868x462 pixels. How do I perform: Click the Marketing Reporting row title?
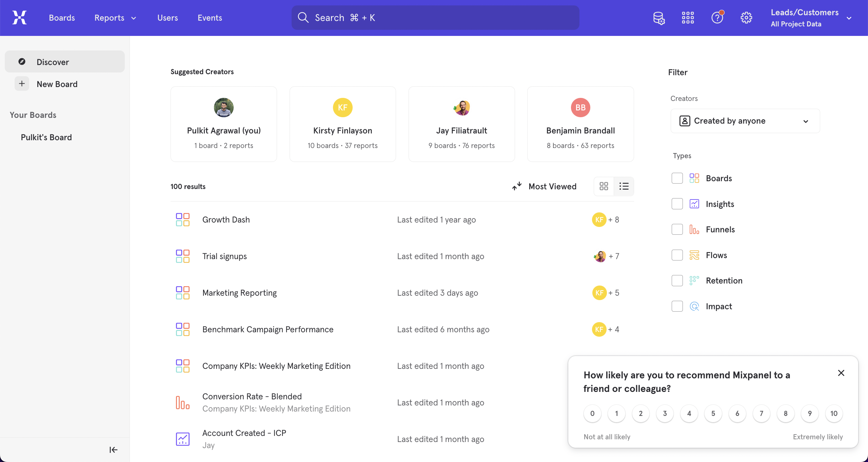tap(239, 293)
